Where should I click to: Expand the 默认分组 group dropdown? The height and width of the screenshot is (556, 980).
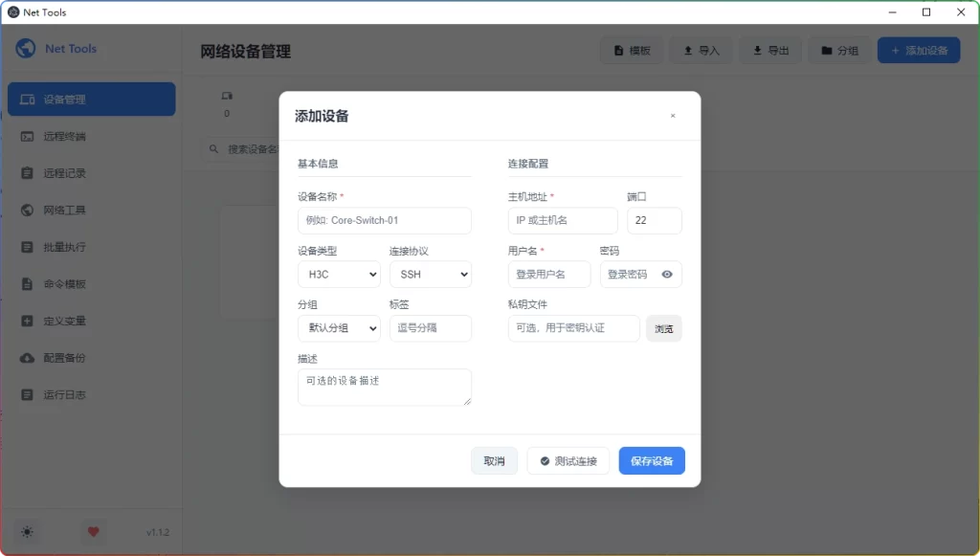pos(339,328)
